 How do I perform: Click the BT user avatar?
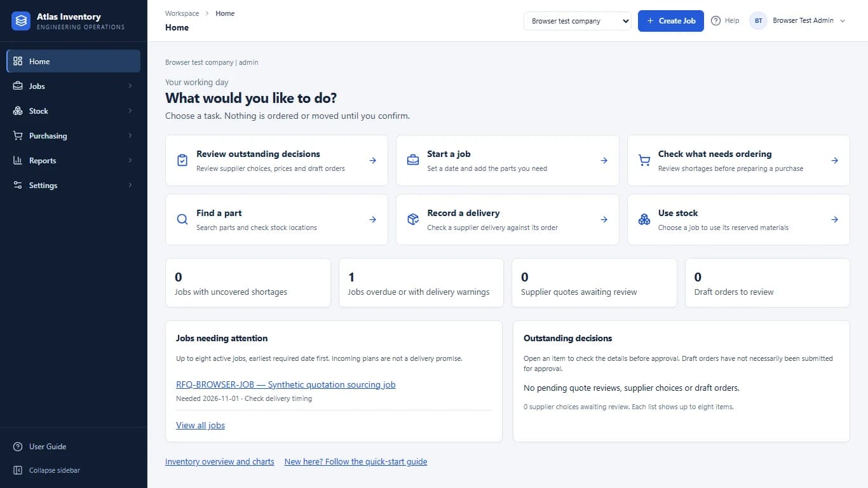(759, 21)
